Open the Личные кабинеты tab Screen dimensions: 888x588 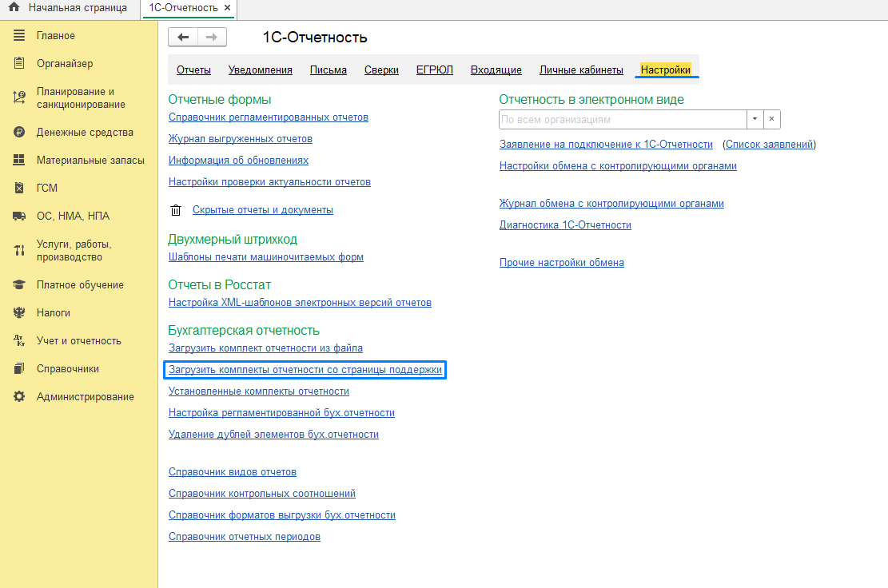coord(581,70)
